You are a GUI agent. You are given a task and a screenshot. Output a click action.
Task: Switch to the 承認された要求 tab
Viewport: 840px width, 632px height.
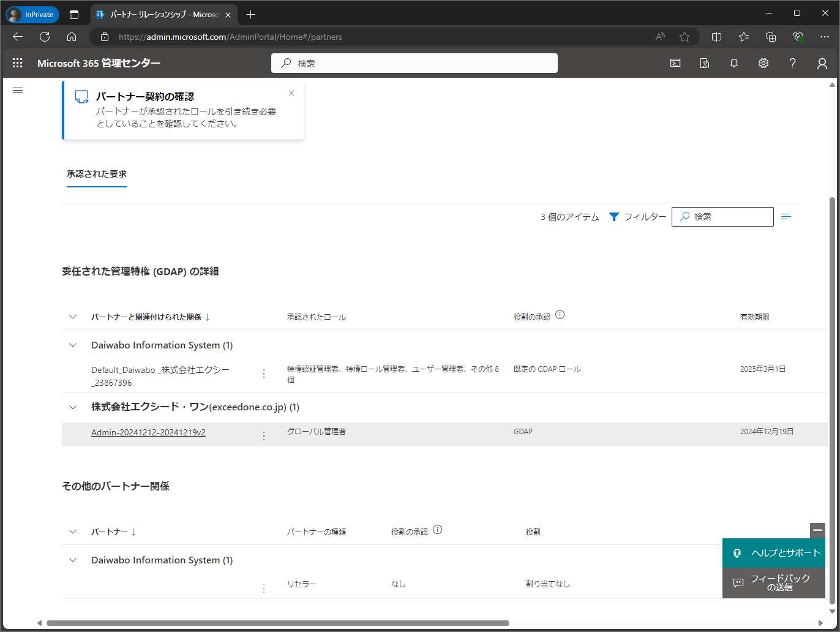[x=96, y=174]
